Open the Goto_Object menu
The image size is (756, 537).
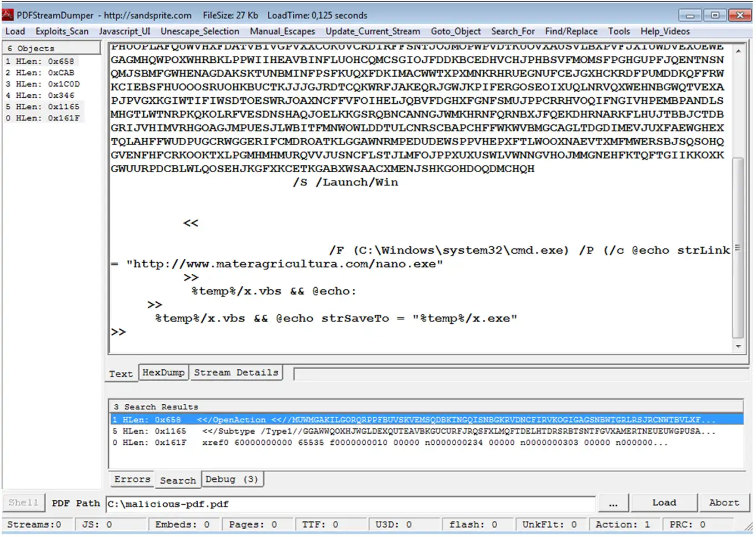[x=456, y=32]
